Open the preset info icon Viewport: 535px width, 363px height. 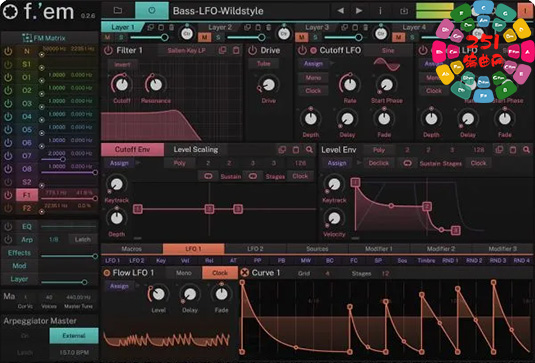380,11
